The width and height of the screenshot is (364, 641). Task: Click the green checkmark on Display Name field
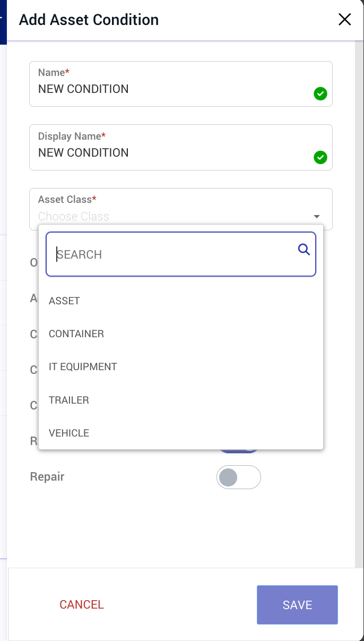pyautogui.click(x=320, y=158)
